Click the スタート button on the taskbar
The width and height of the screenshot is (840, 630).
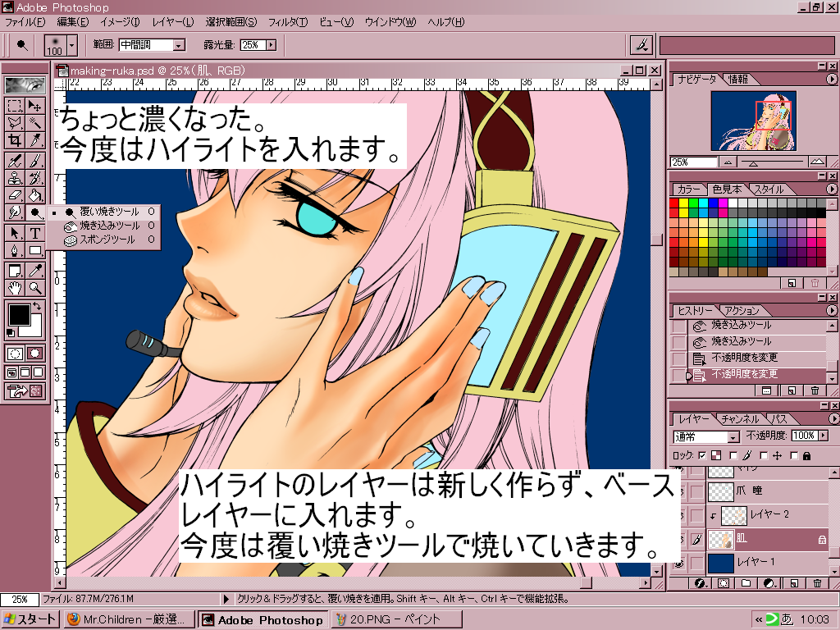click(x=30, y=619)
